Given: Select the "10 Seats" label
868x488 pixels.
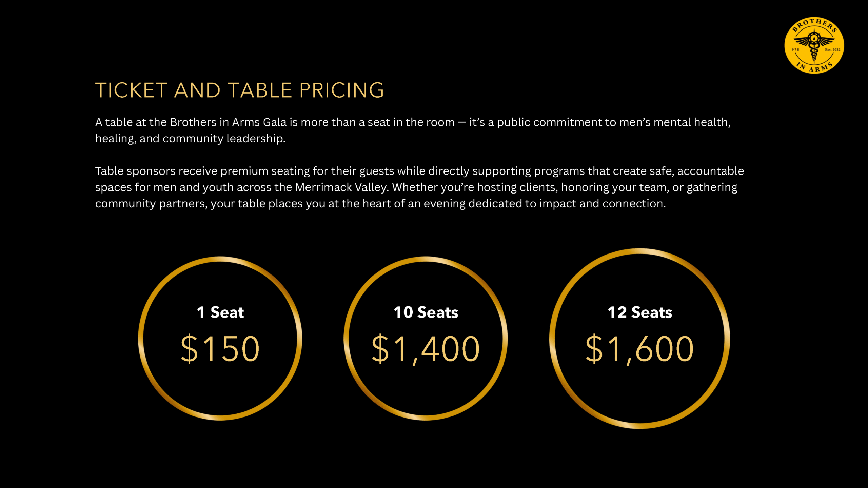Looking at the screenshot, I should click(426, 312).
